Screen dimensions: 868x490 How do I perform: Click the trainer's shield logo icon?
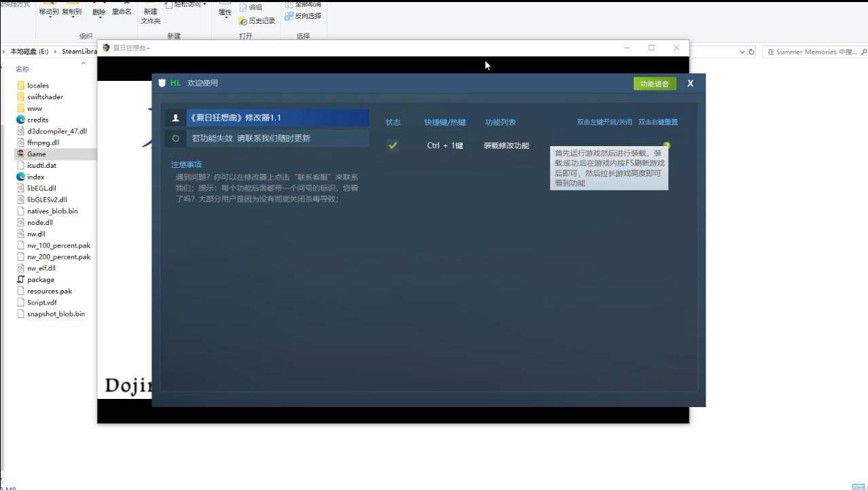162,82
